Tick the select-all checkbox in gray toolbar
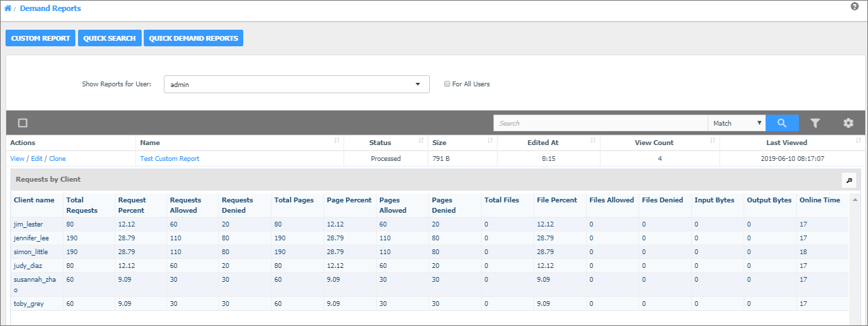This screenshot has height=326, width=868. 23,123
